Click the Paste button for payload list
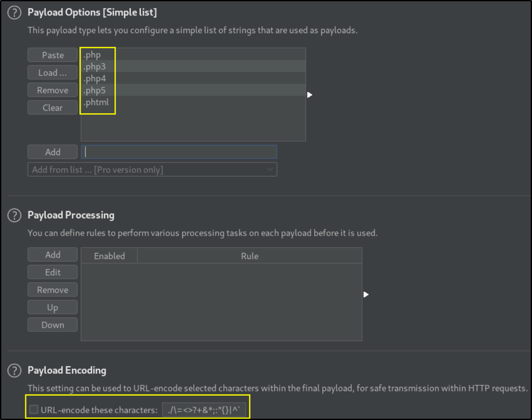532x420 pixels. (53, 55)
